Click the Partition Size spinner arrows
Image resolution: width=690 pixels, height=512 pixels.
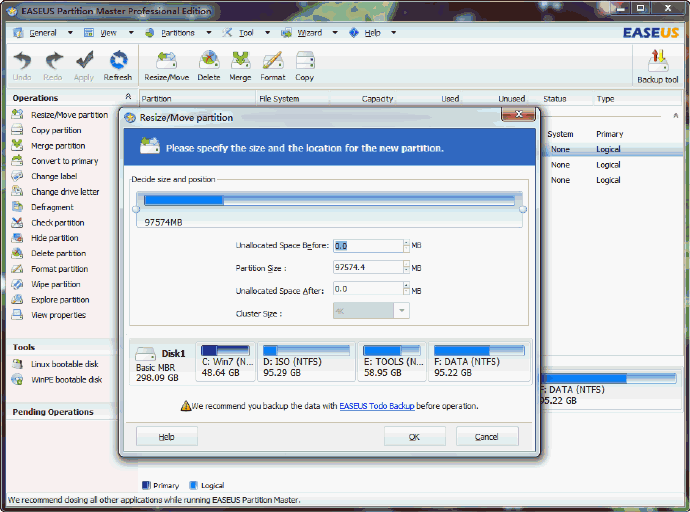tap(406, 267)
